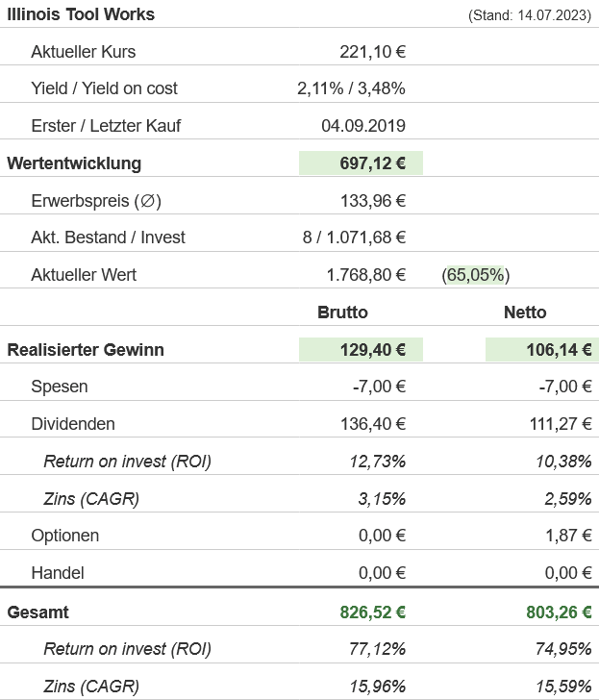
Task: Select the Akt. Bestand / Invest value
Action: tap(354, 237)
